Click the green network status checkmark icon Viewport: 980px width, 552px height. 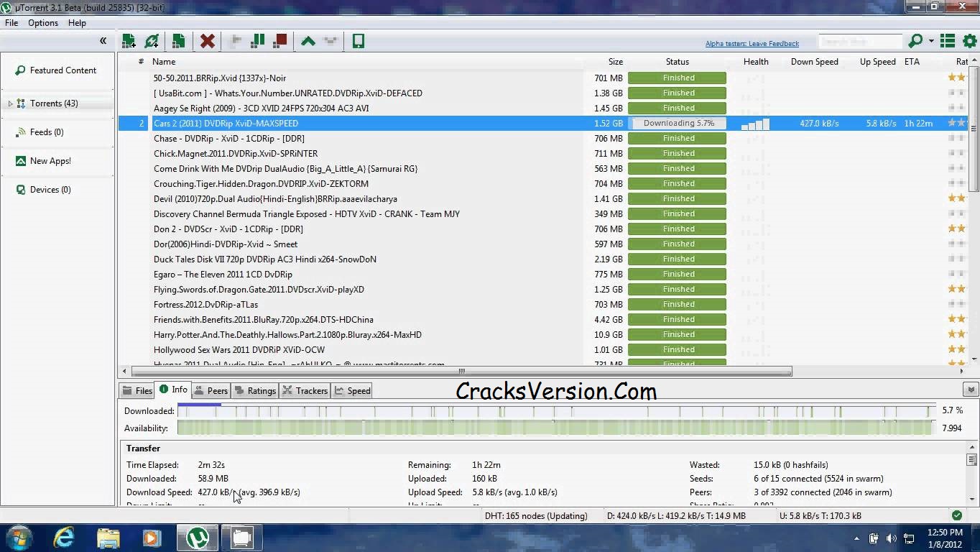pos(956,515)
